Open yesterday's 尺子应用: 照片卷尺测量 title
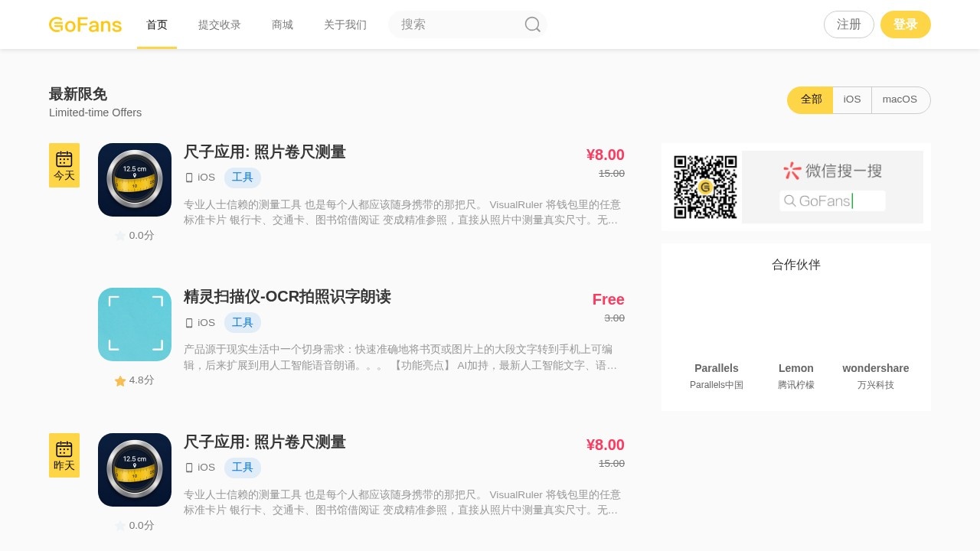The width and height of the screenshot is (980, 551). [265, 442]
